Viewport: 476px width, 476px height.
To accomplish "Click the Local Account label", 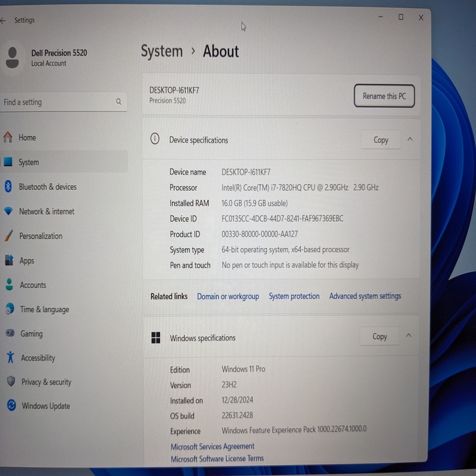I will tap(49, 64).
